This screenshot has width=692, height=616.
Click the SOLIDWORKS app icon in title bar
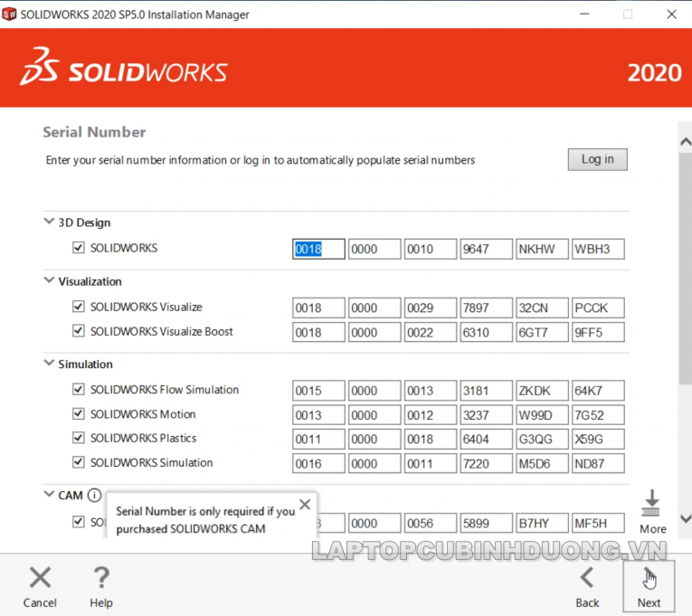click(9, 14)
